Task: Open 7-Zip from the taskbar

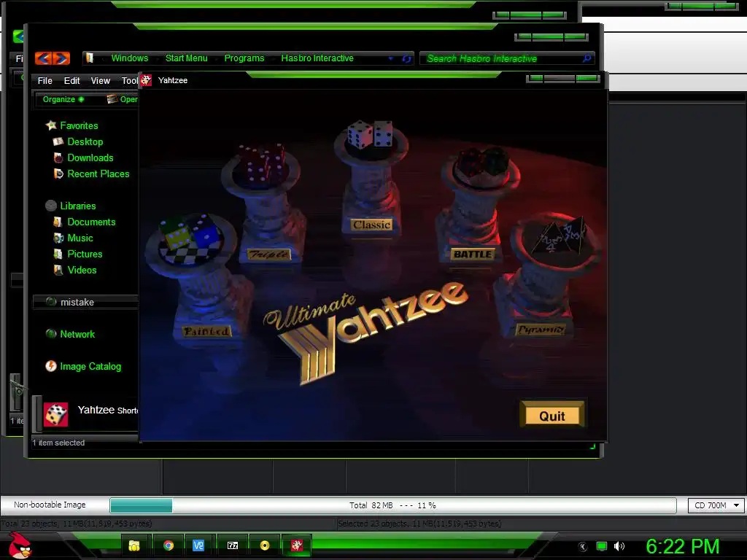Action: pos(233,545)
